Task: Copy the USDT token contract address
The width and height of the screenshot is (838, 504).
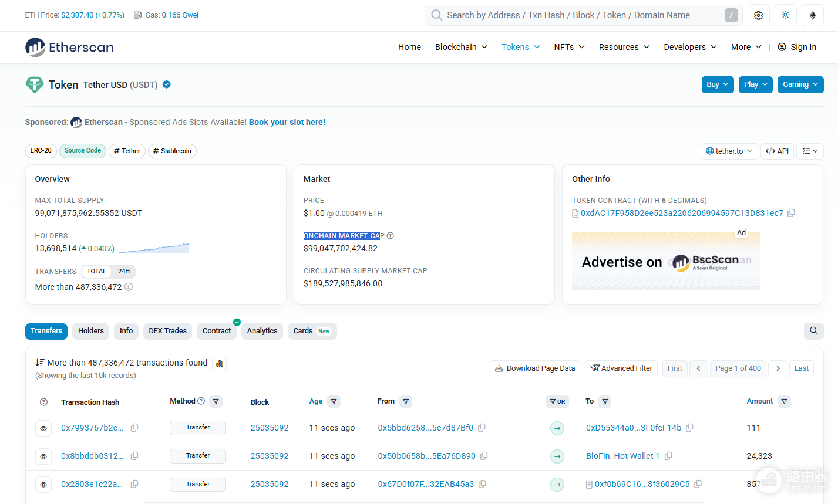Action: [x=791, y=213]
